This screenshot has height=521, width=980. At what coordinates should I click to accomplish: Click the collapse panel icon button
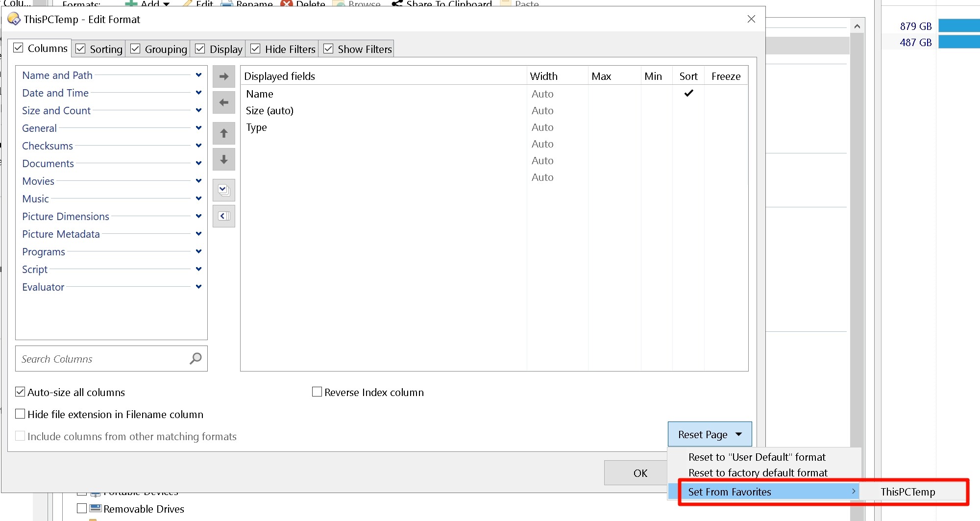(x=224, y=216)
